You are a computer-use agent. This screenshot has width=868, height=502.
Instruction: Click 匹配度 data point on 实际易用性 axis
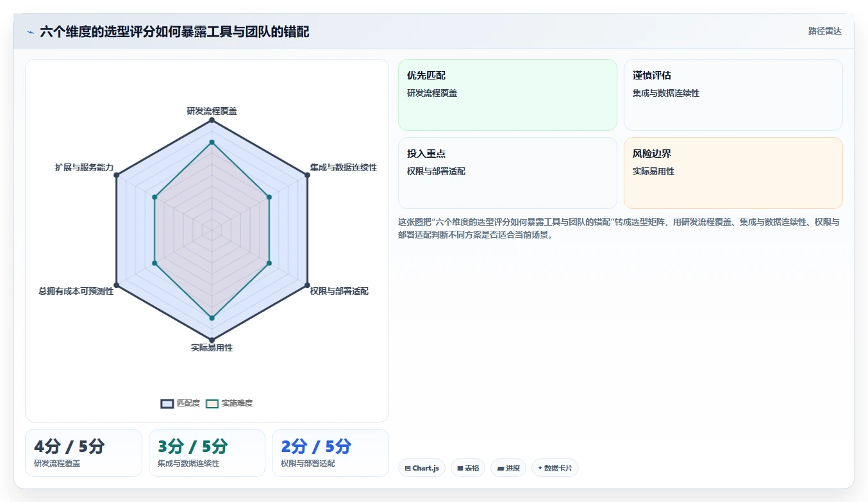pos(212,340)
